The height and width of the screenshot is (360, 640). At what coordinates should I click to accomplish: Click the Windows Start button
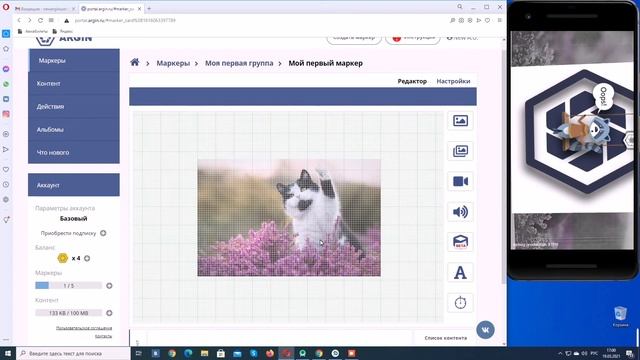tap(8, 353)
